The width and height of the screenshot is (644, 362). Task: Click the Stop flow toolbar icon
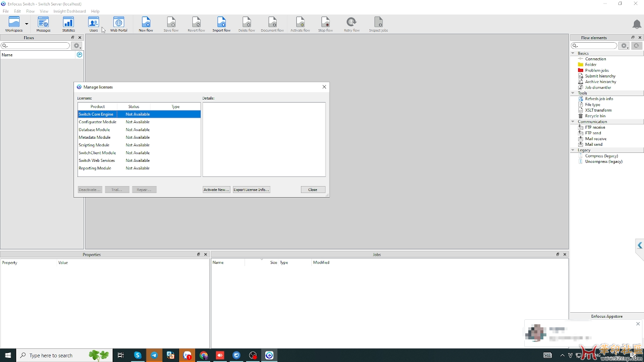(326, 24)
